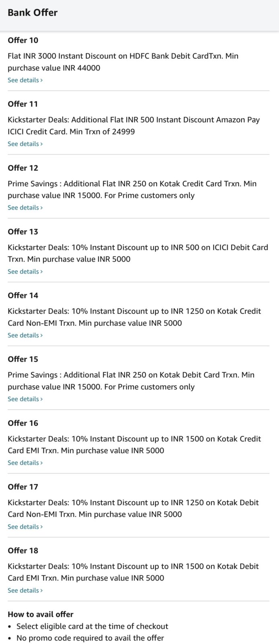The height and width of the screenshot is (644, 279).
Task: Expand See details under Offer 14
Action: (25, 335)
